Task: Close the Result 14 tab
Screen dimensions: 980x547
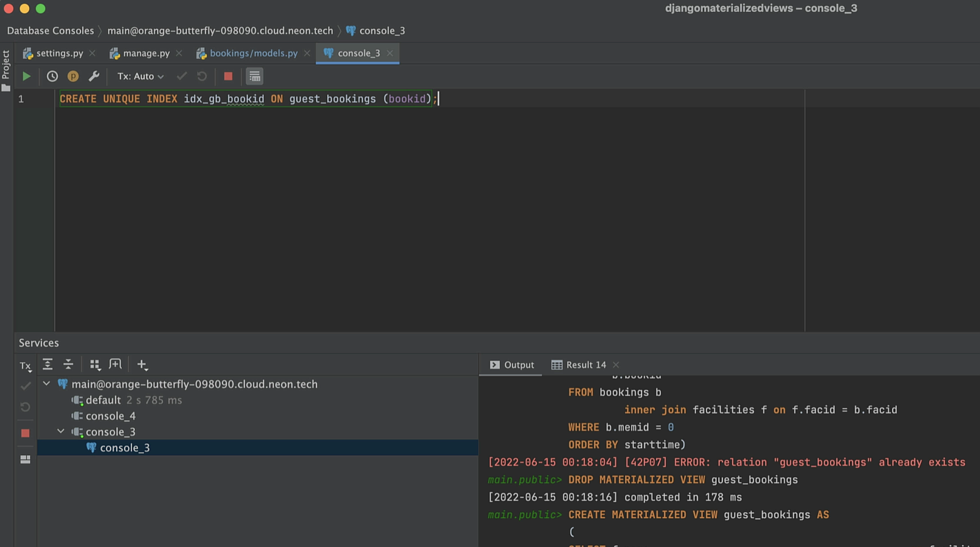Action: pyautogui.click(x=616, y=365)
